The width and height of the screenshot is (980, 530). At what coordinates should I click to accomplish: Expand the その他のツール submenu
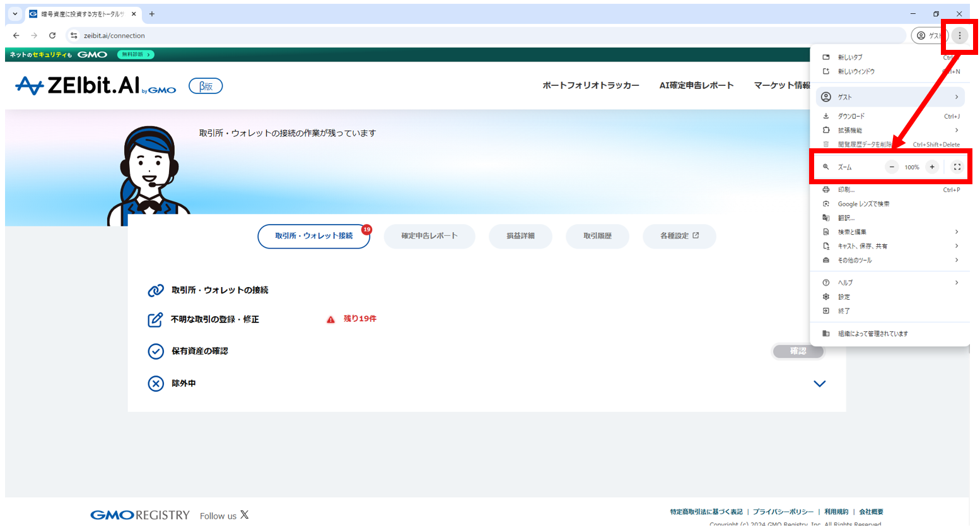point(890,261)
